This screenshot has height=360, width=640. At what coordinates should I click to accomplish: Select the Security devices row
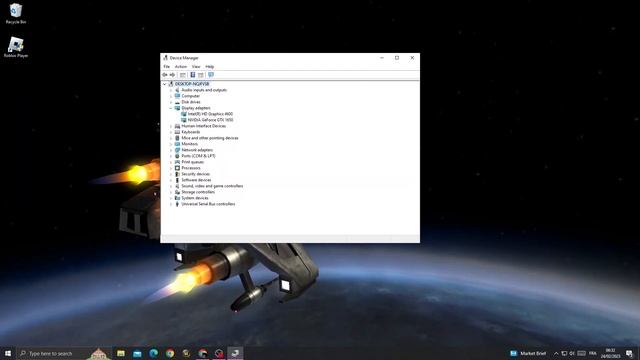(x=196, y=174)
